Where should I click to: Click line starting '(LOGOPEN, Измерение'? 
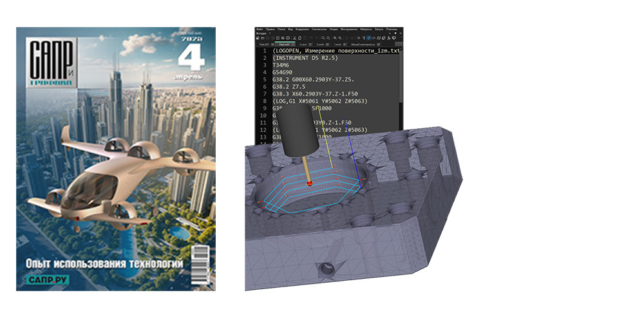point(336,51)
